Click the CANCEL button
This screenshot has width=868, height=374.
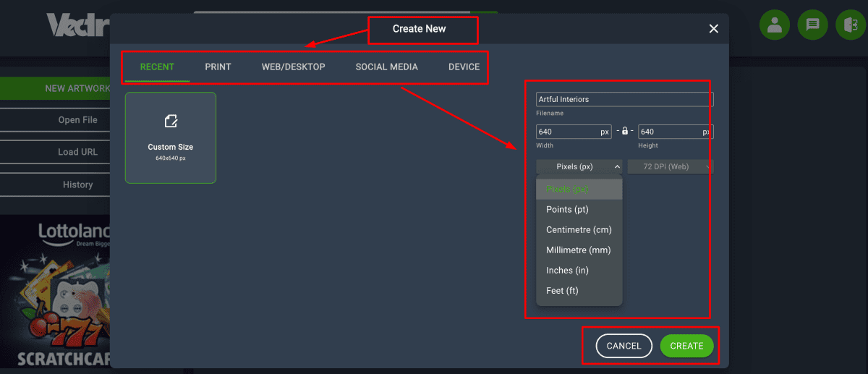click(624, 346)
